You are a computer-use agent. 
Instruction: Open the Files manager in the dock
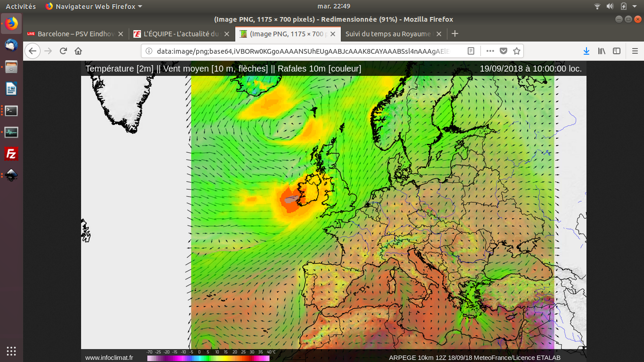click(x=11, y=67)
